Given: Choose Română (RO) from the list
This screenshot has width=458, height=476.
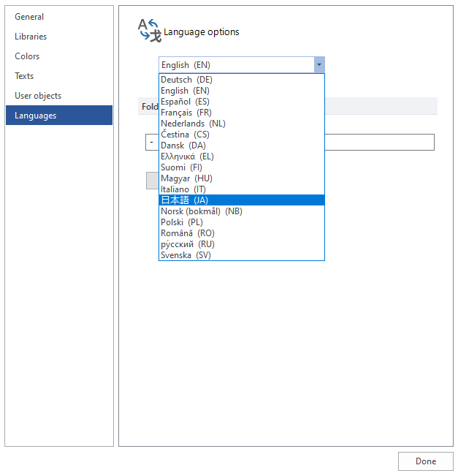Looking at the screenshot, I should tap(242, 233).
